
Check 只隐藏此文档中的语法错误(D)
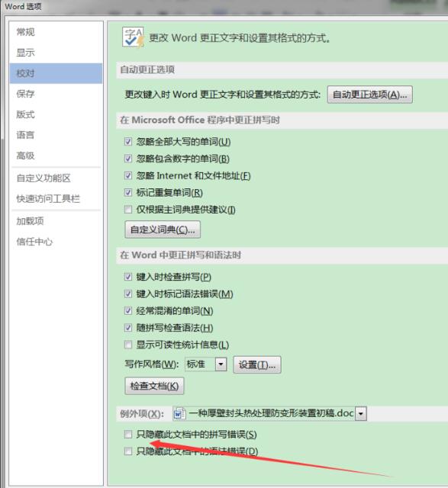128,451
